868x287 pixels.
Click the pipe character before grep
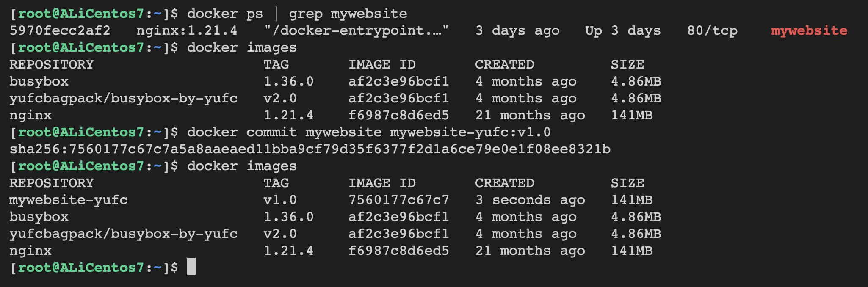click(276, 14)
